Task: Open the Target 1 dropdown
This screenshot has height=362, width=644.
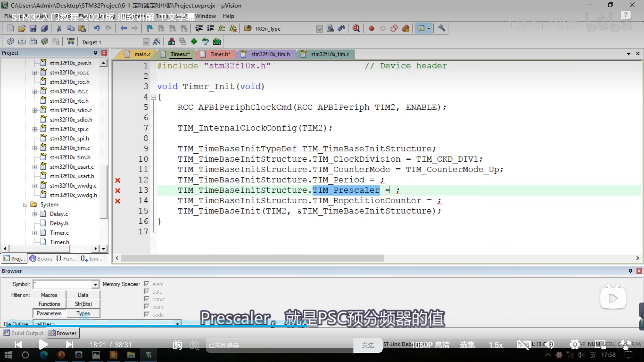Action: point(146,42)
